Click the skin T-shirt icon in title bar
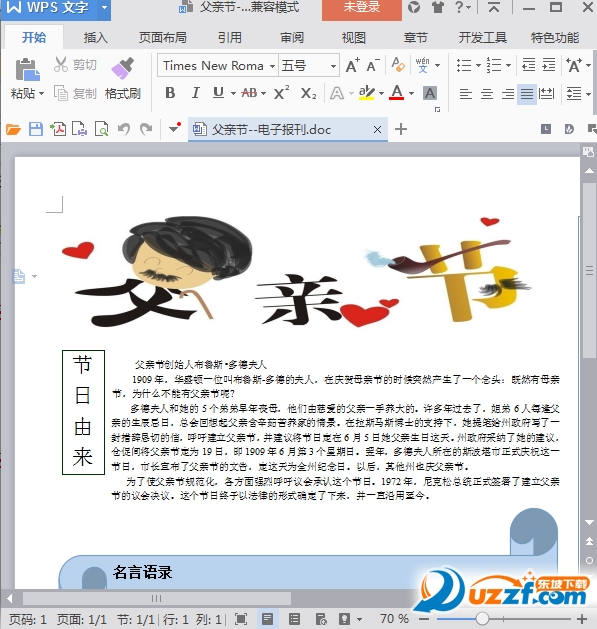Screen dimensions: 597x629 [x=438, y=7]
